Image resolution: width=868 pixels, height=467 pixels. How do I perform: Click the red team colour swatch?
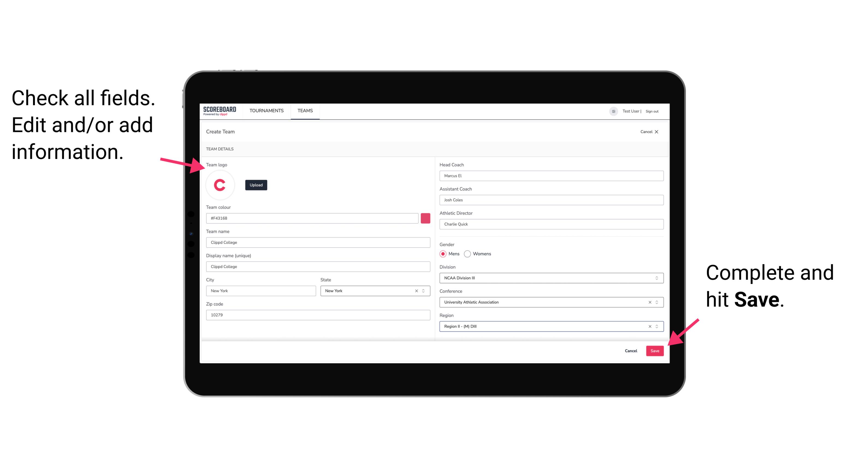click(x=425, y=218)
